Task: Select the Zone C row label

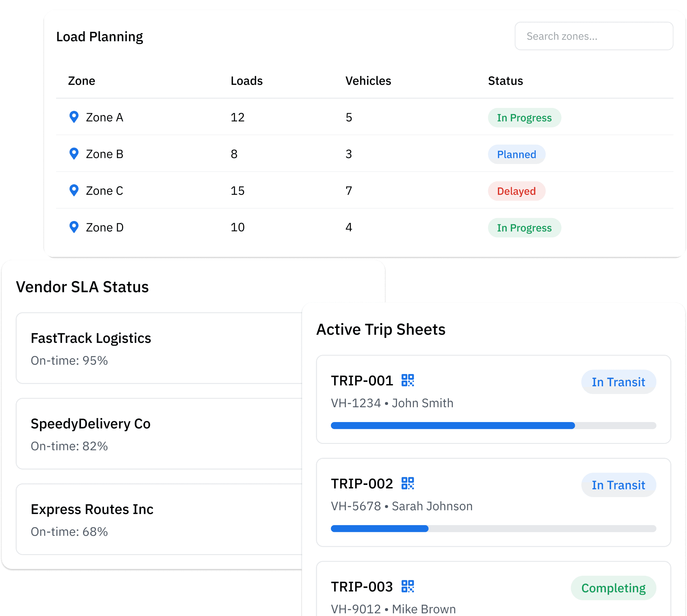Action: (x=104, y=191)
